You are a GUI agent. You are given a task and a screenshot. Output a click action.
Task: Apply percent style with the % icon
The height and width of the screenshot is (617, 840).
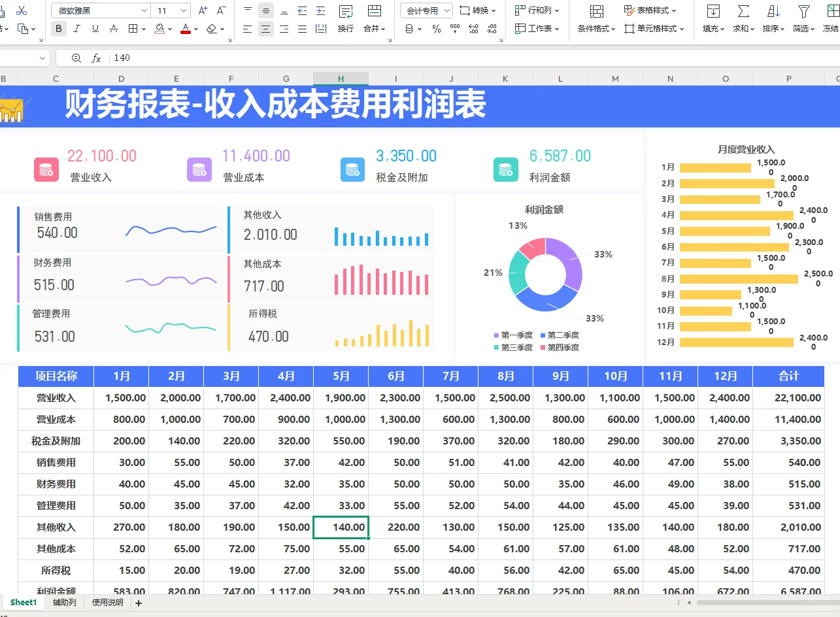437,29
